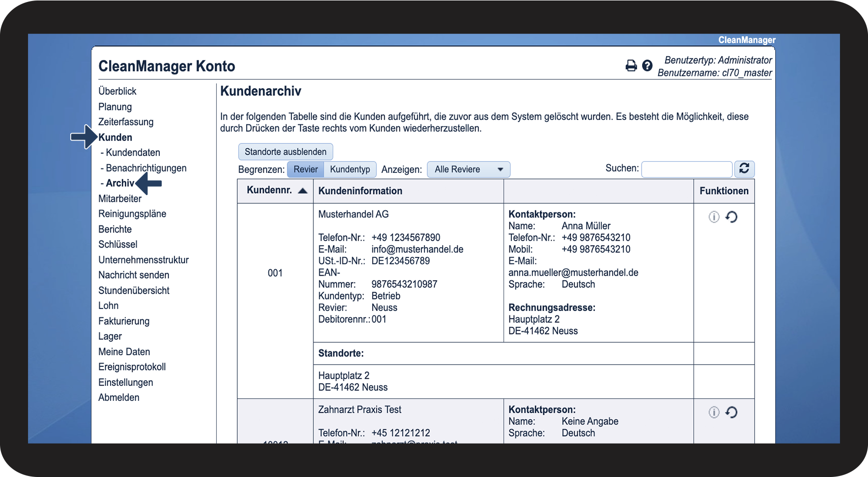Screen dimensions: 868x477
Task: Restore Musterhandel AG from the archive
Action: [731, 217]
